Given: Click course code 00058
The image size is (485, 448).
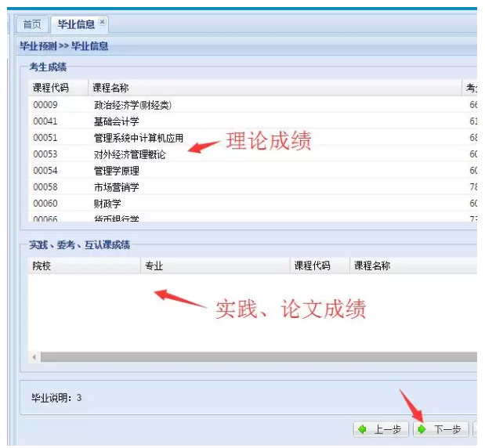Looking at the screenshot, I should click(x=45, y=186).
